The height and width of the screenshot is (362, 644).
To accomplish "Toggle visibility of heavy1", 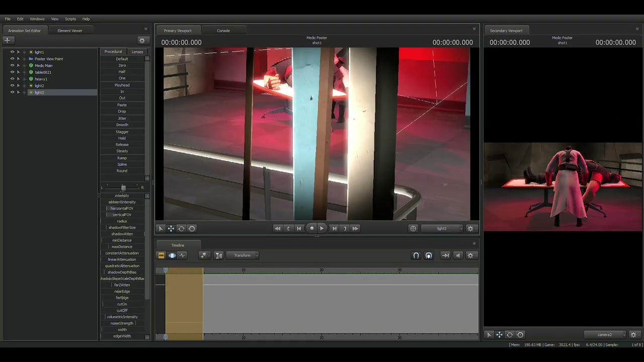I will [x=13, y=79].
